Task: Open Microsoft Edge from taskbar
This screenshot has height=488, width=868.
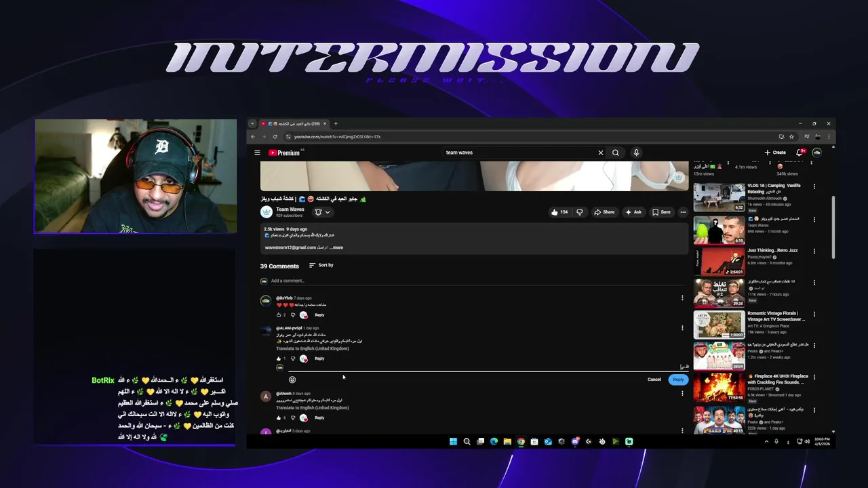Action: coord(494,442)
